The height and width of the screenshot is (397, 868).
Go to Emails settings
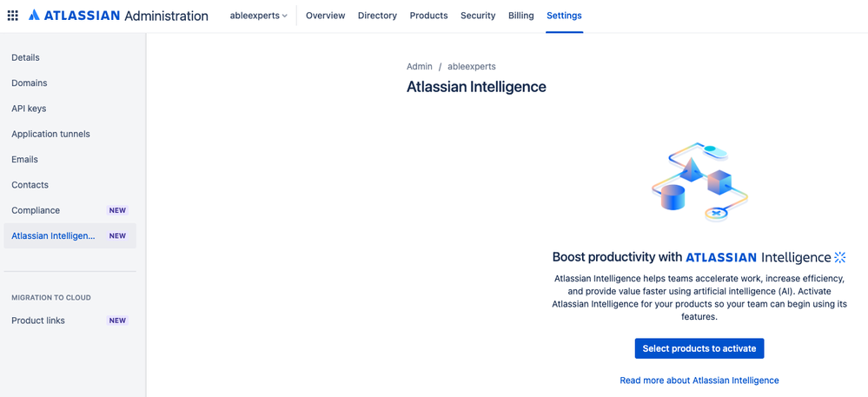click(x=70, y=160)
